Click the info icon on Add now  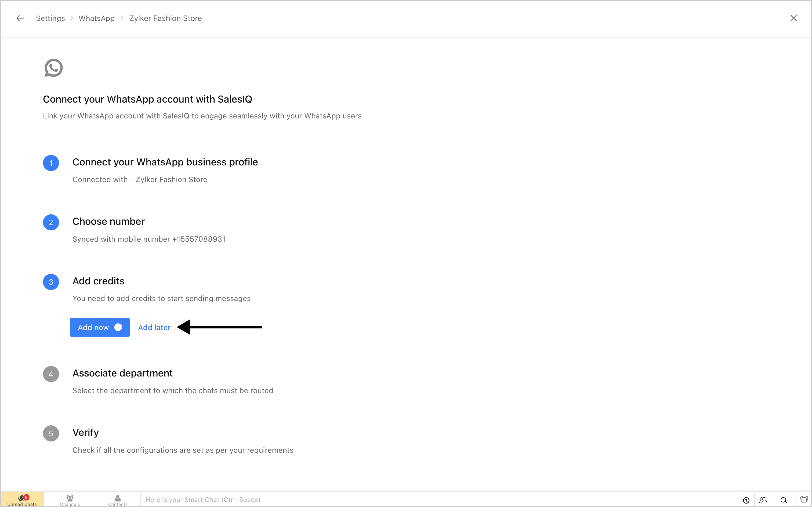(x=118, y=327)
